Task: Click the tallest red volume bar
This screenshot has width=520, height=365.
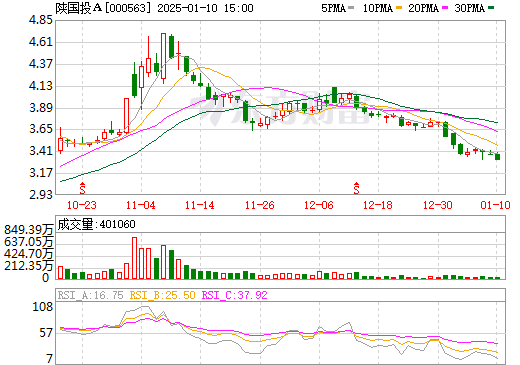Action: point(134,258)
